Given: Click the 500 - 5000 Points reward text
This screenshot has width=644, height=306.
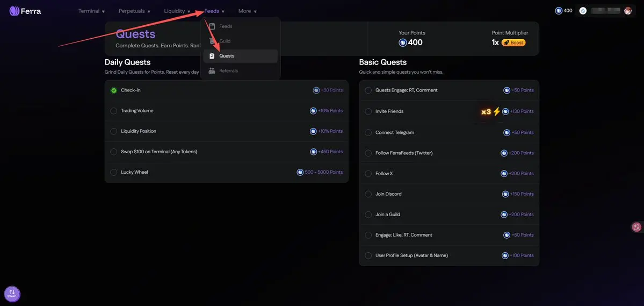Looking at the screenshot, I should click(x=324, y=172).
